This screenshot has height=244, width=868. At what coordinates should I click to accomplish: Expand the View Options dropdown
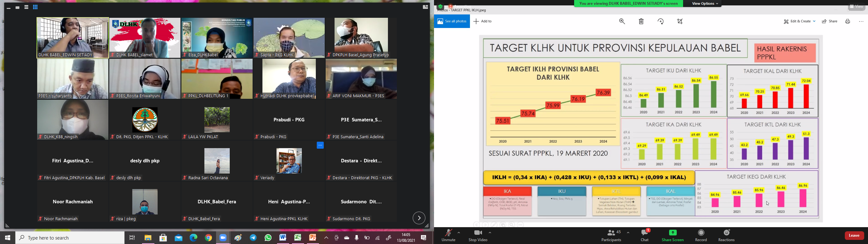point(705,4)
